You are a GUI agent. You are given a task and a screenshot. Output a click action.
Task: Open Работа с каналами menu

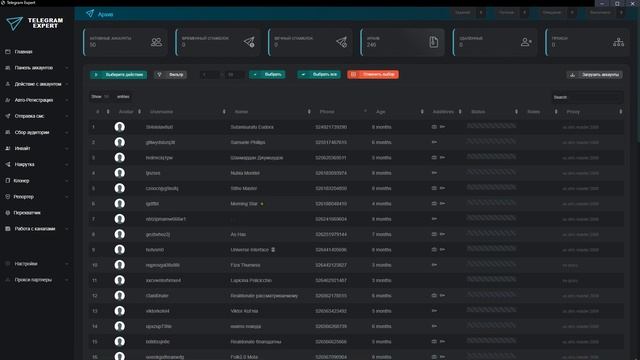(37, 229)
